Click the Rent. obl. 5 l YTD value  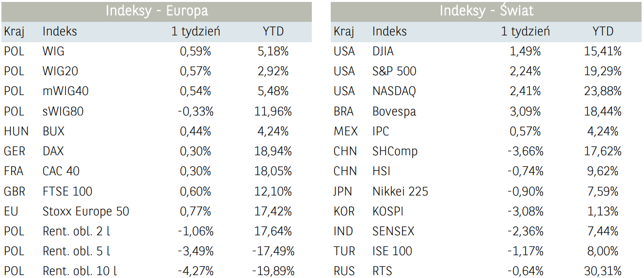[273, 251]
